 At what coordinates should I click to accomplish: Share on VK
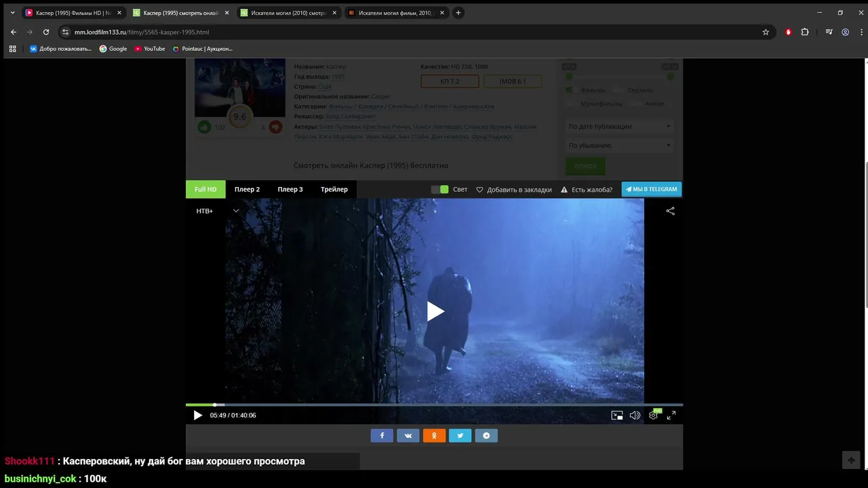tap(408, 436)
